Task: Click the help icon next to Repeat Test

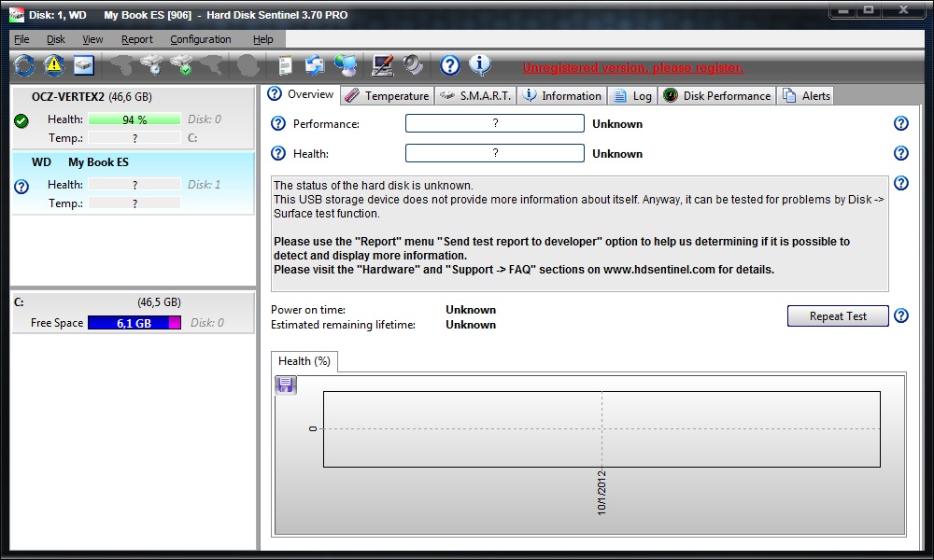Action: 901,315
